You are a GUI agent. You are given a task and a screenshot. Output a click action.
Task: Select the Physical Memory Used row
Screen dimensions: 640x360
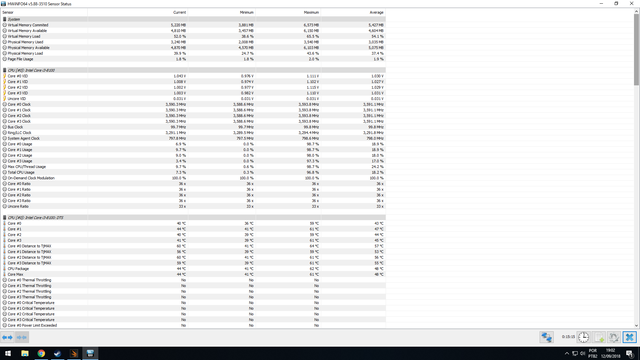pos(193,42)
